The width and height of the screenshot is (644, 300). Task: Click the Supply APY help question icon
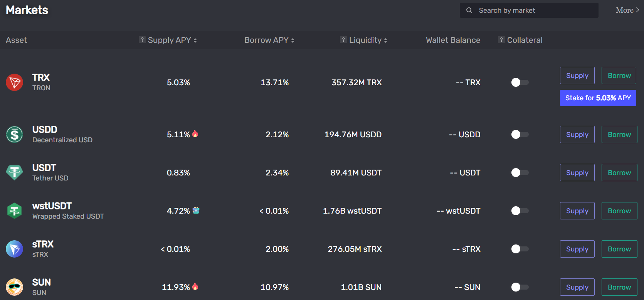point(142,40)
